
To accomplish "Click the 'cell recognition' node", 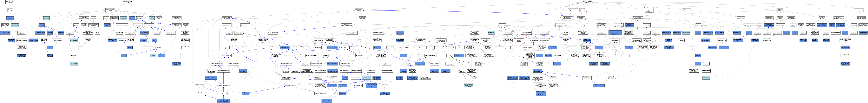I will (371, 70).
